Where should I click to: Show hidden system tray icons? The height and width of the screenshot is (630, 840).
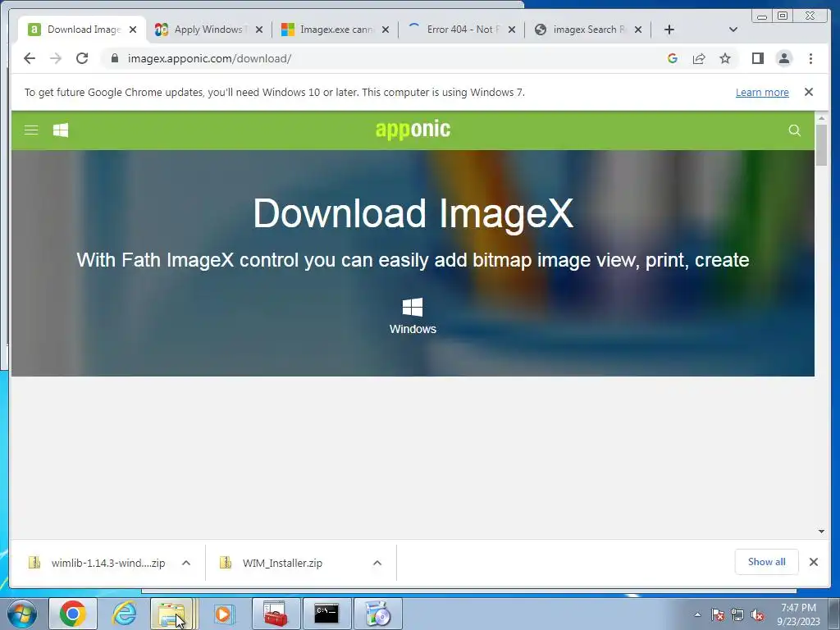tap(697, 614)
